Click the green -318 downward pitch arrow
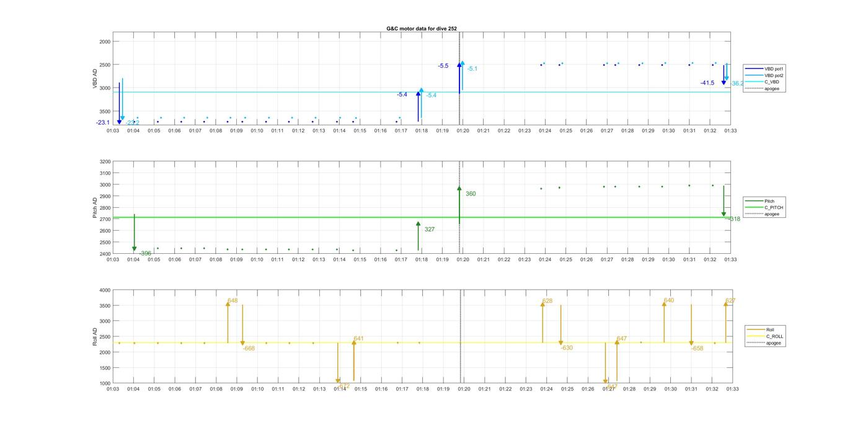Image resolution: width=868 pixels, height=430 pixels. click(x=724, y=201)
